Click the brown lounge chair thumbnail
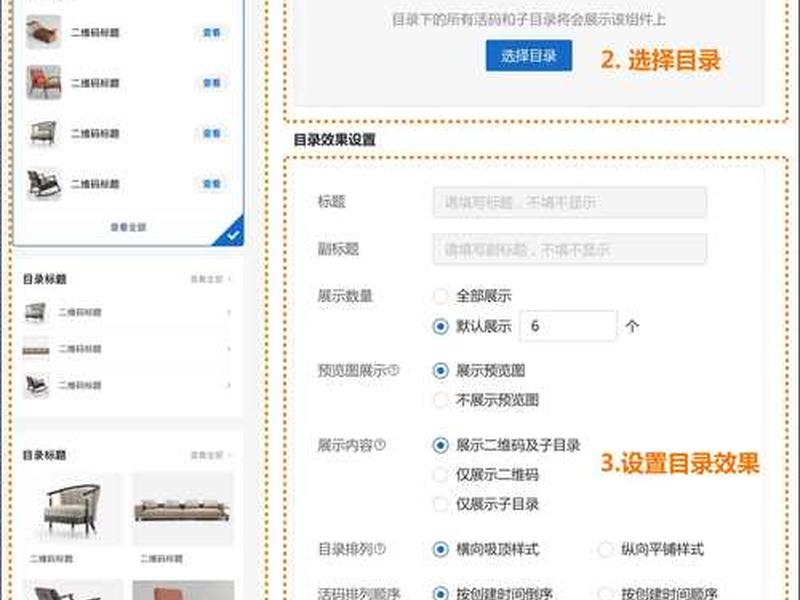This screenshot has height=600, width=800. [x=44, y=32]
